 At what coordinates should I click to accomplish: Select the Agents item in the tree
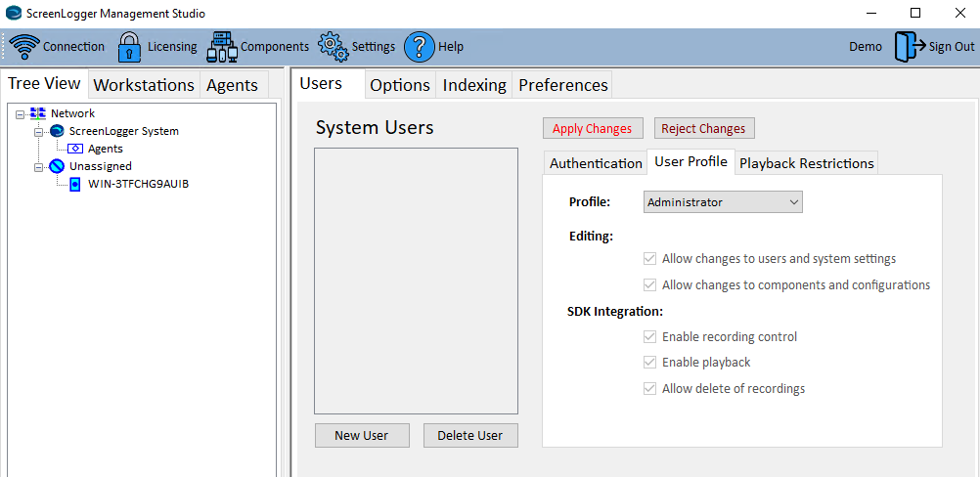coord(105,149)
